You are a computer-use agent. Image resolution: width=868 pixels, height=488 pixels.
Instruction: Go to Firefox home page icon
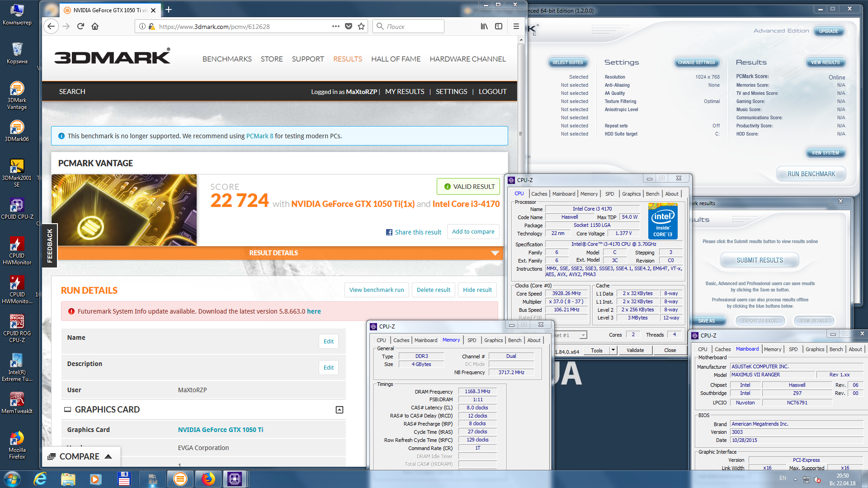(x=95, y=26)
